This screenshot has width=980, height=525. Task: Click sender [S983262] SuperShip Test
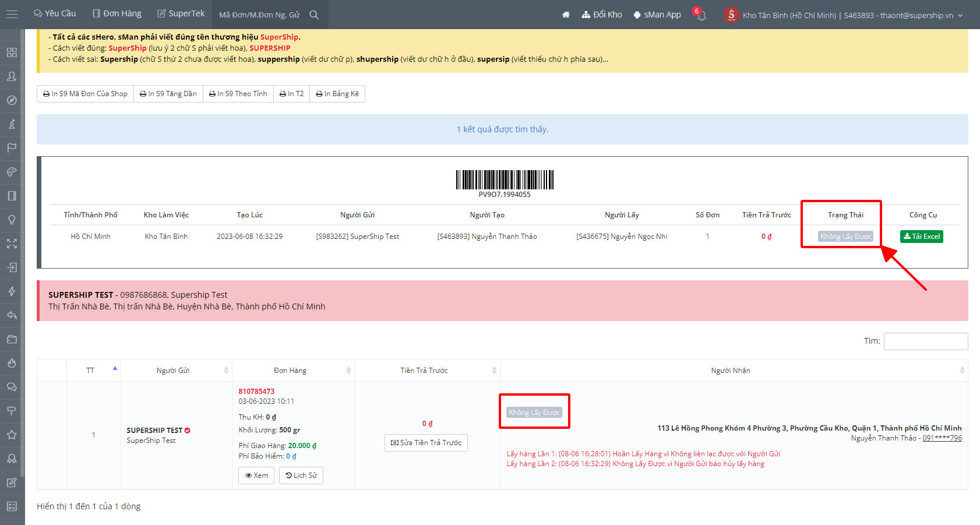click(358, 237)
